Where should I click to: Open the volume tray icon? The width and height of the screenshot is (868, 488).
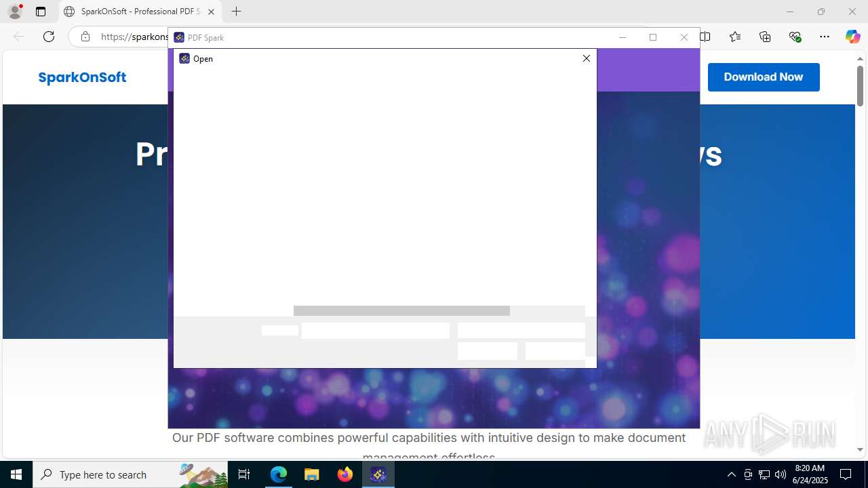[x=781, y=474]
